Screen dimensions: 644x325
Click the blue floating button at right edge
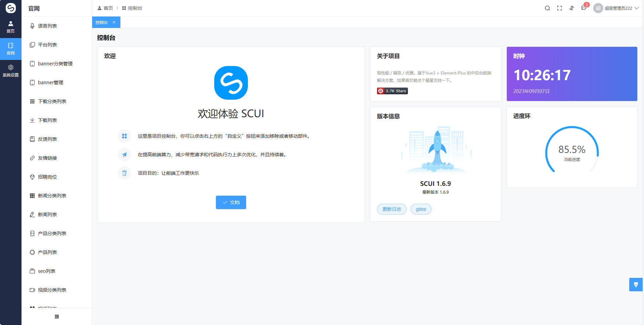[636, 285]
